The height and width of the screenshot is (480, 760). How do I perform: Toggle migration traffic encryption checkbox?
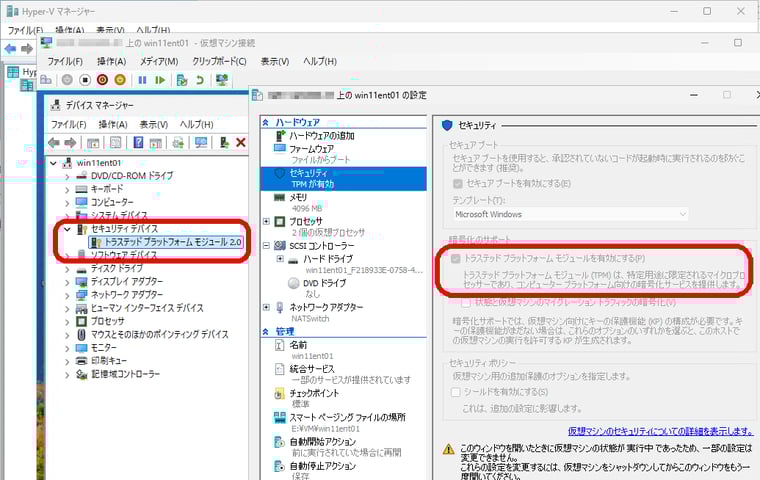click(x=466, y=303)
